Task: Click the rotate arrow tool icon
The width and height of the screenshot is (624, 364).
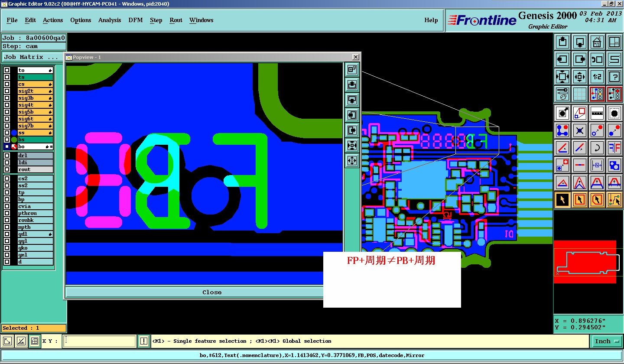Action: [x=597, y=148]
